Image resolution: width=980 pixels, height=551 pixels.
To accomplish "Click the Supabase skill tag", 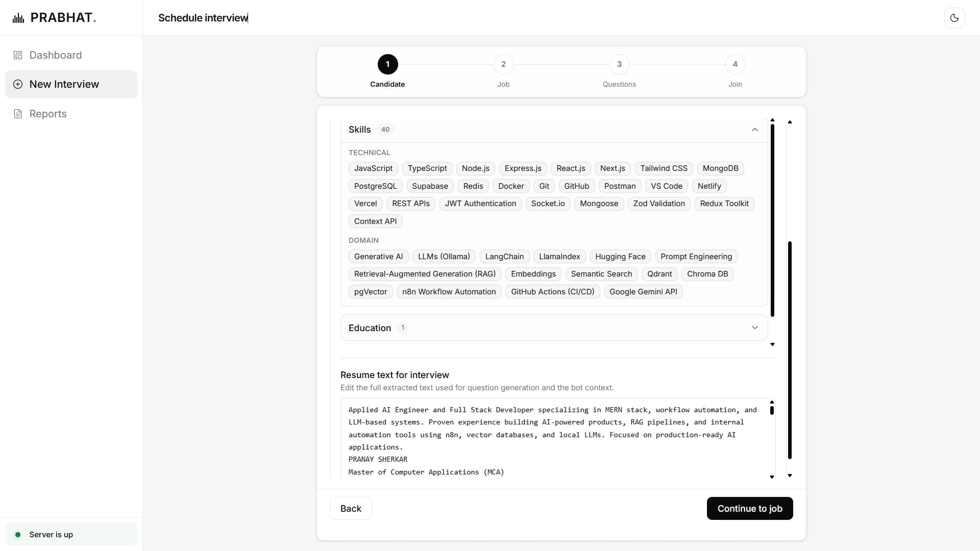I will tap(430, 186).
